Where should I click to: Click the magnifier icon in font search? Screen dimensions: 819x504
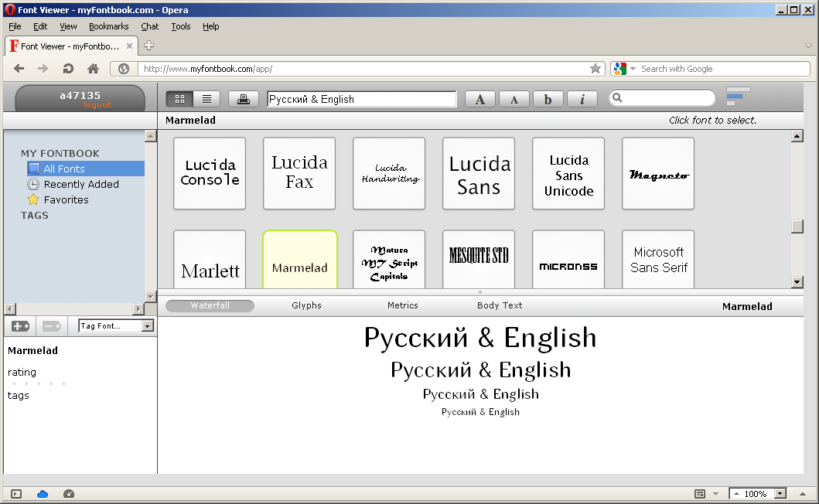click(617, 97)
